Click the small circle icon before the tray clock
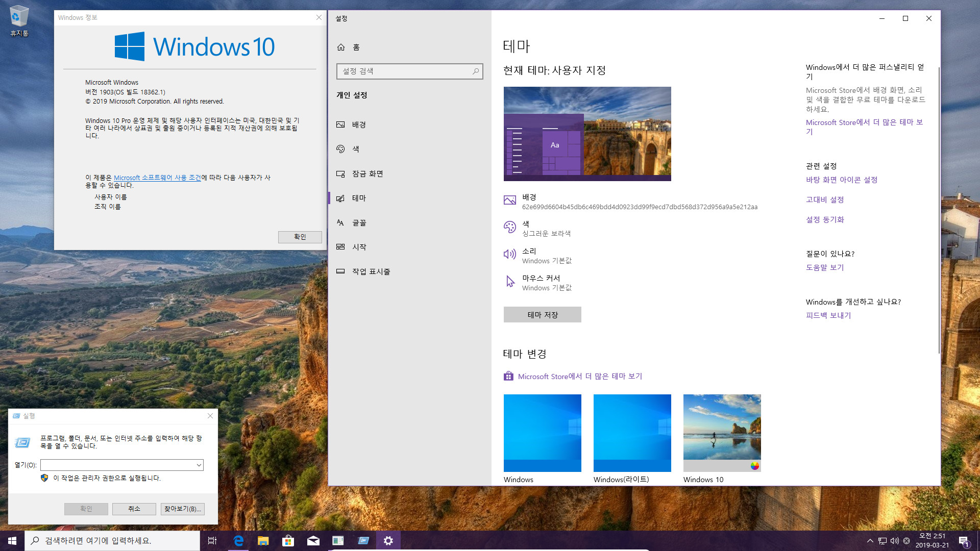The image size is (980, 551). (906, 541)
